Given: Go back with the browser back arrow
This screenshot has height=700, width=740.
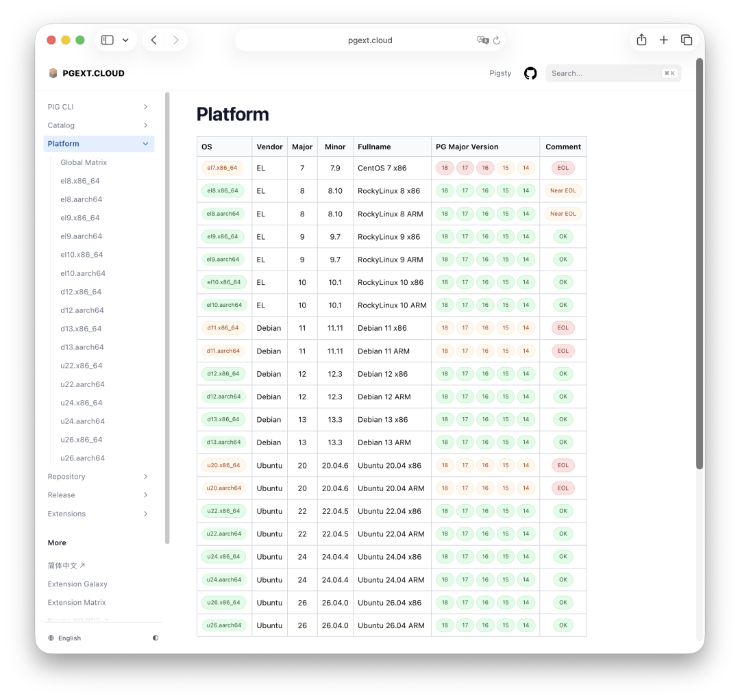Looking at the screenshot, I should click(x=154, y=40).
